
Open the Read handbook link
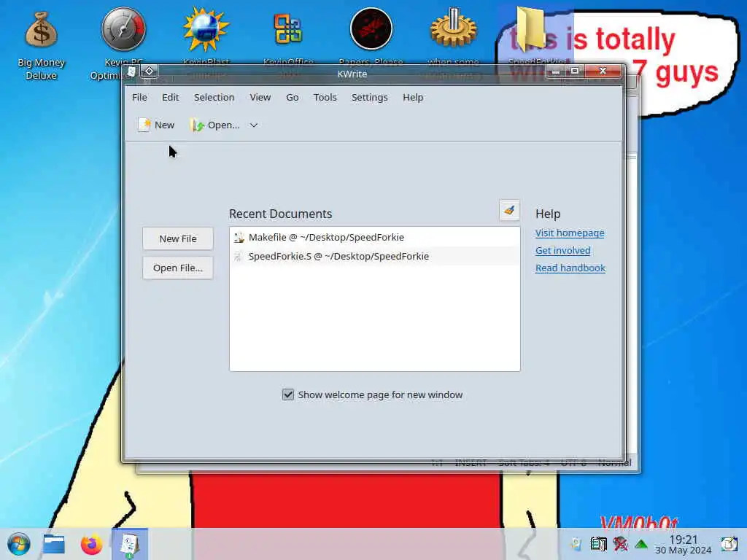coord(570,268)
